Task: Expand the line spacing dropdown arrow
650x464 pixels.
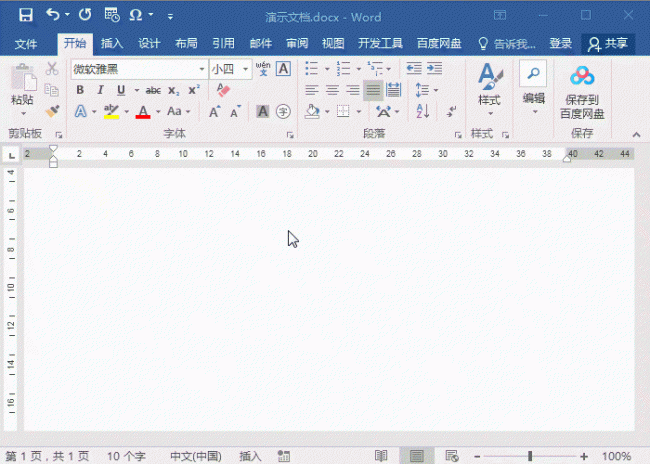Action: pos(436,90)
